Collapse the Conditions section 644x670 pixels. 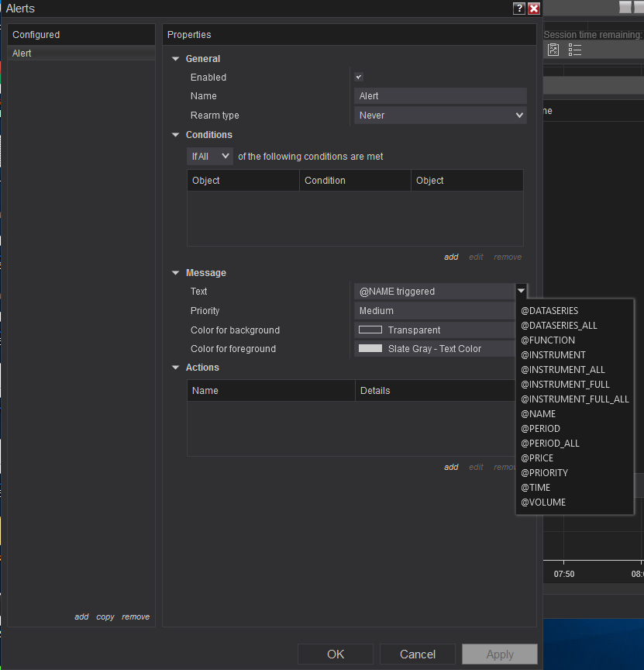coord(176,135)
